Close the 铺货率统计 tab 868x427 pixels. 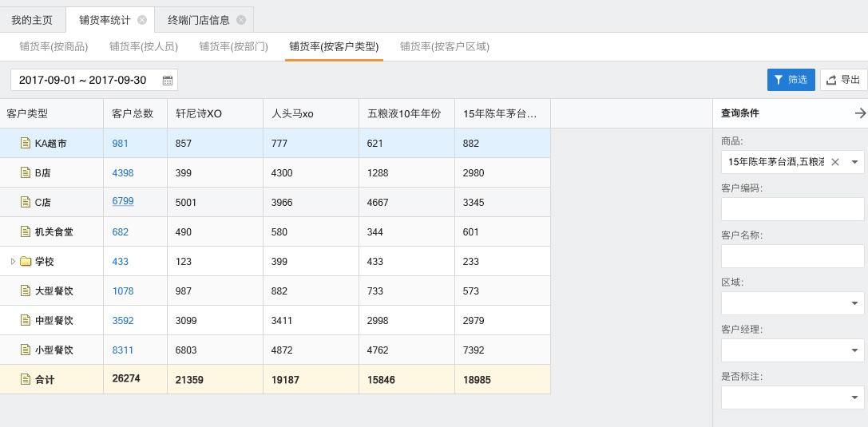tap(142, 20)
